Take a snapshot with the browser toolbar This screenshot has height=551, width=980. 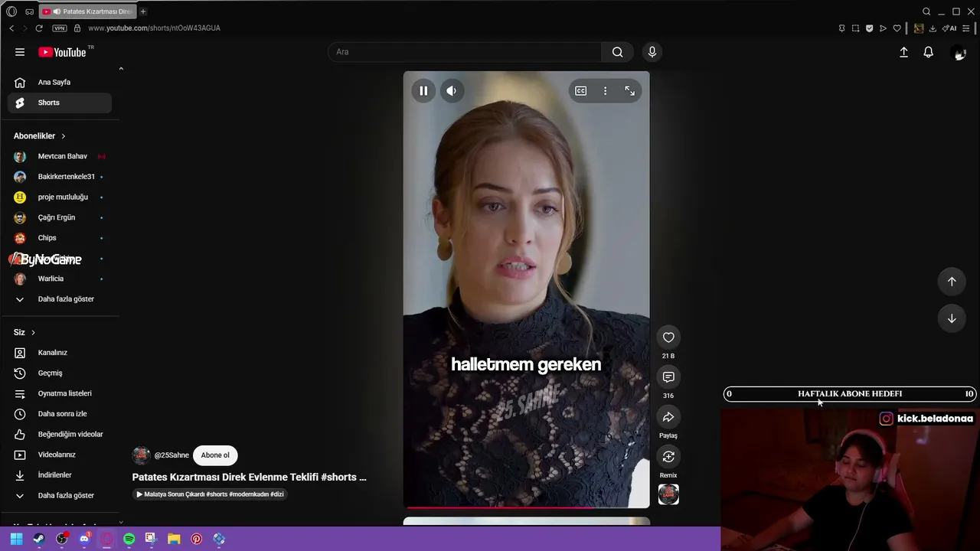pos(855,28)
